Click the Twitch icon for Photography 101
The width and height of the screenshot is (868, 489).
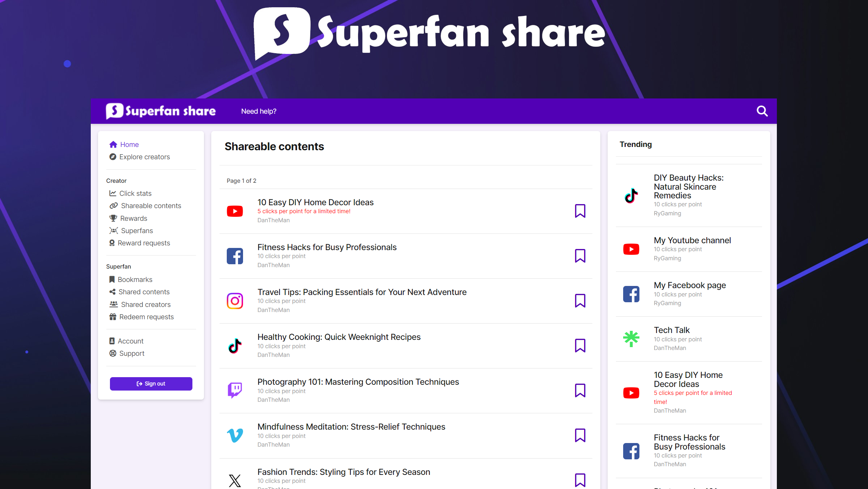(x=235, y=390)
